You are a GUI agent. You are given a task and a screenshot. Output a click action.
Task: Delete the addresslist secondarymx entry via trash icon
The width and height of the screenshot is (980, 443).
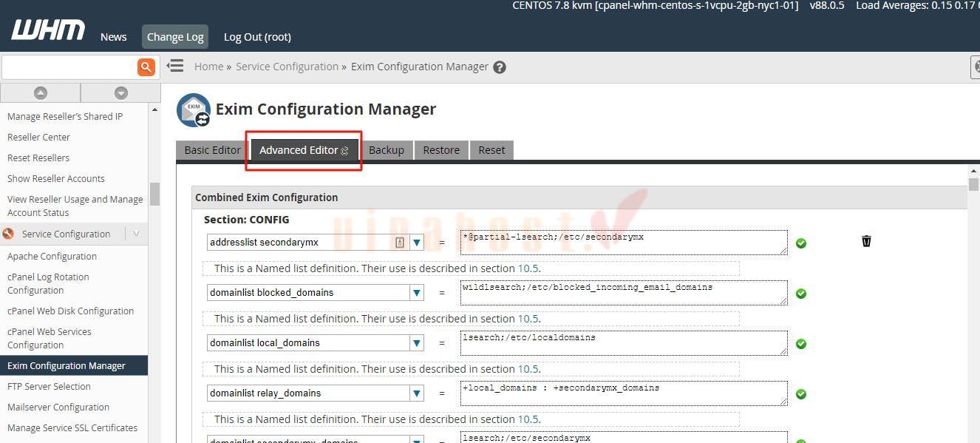866,241
